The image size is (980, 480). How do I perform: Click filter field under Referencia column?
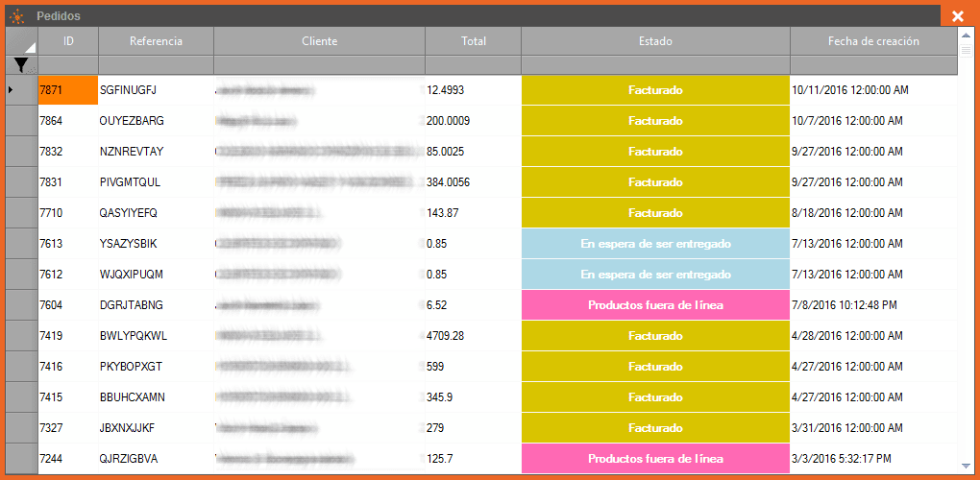point(156,65)
